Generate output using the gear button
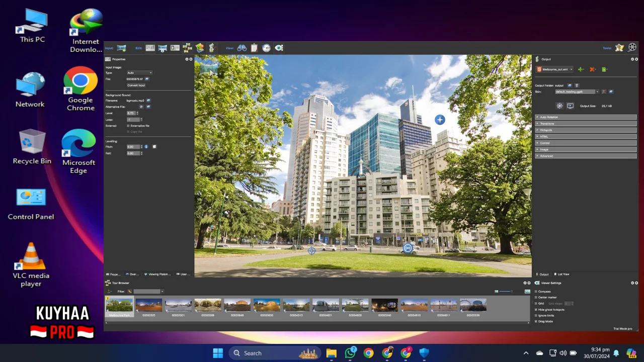 [x=559, y=106]
